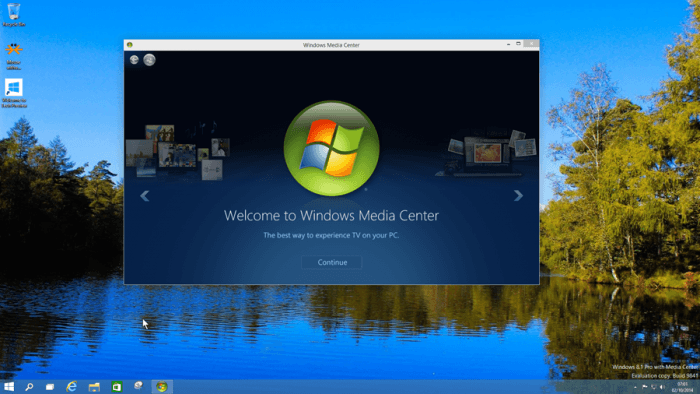Click the TV screens thumbnail on right
Viewport: 700px width, 394px height.
pyautogui.click(x=487, y=152)
